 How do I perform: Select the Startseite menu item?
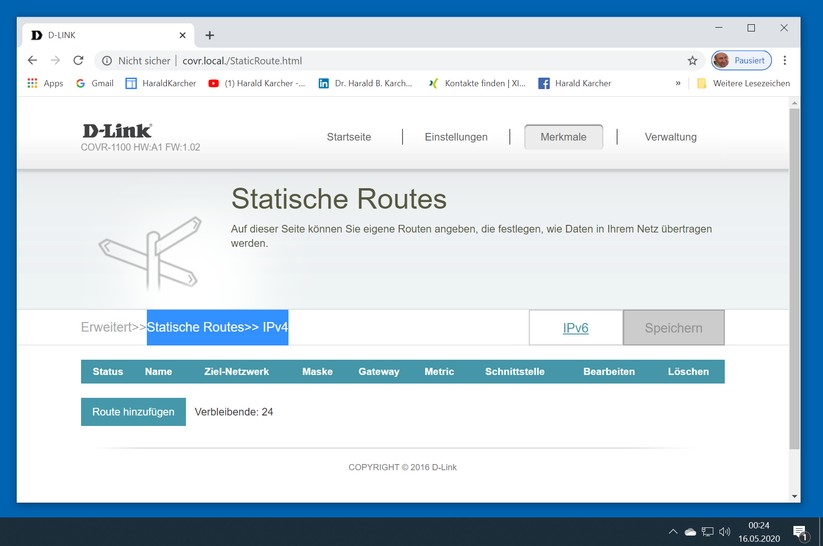point(349,137)
